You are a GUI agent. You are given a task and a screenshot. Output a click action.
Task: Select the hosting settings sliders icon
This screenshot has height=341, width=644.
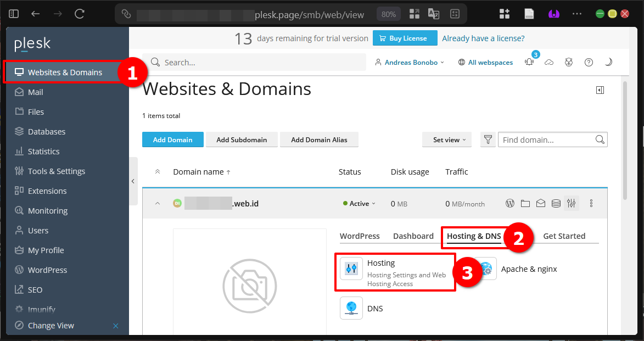tap(571, 203)
